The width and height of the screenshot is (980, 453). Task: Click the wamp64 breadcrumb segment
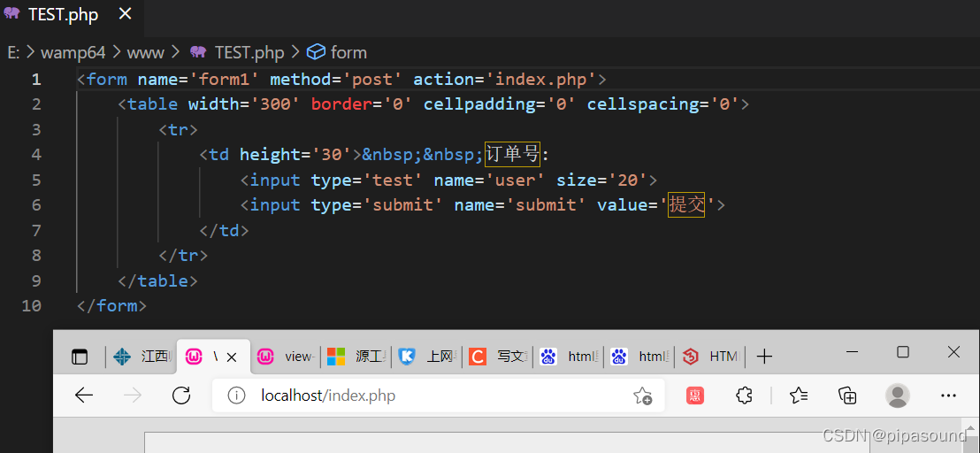(x=73, y=52)
